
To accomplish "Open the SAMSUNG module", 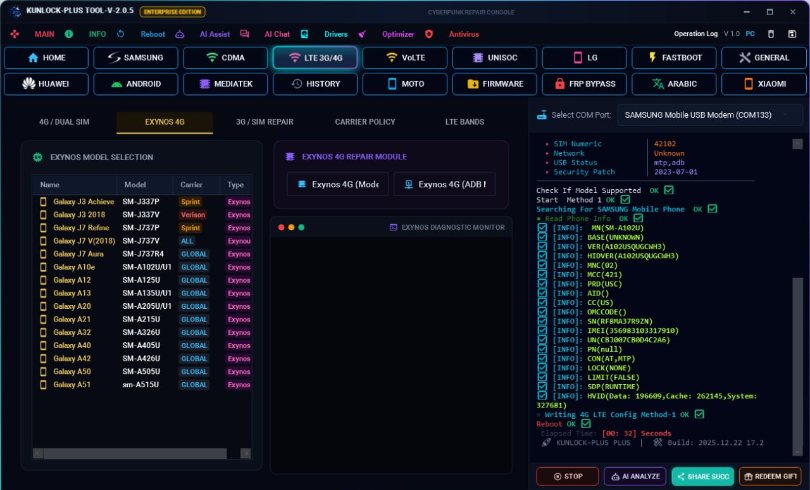I will click(x=136, y=58).
